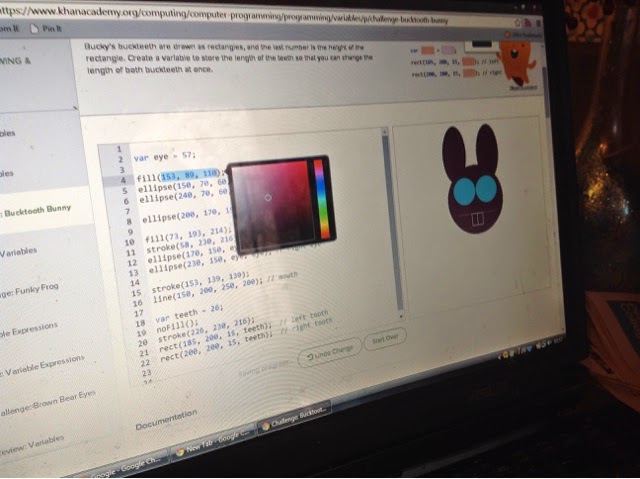Pick a shade in the color picker square
640x479 pixels.
click(273, 203)
